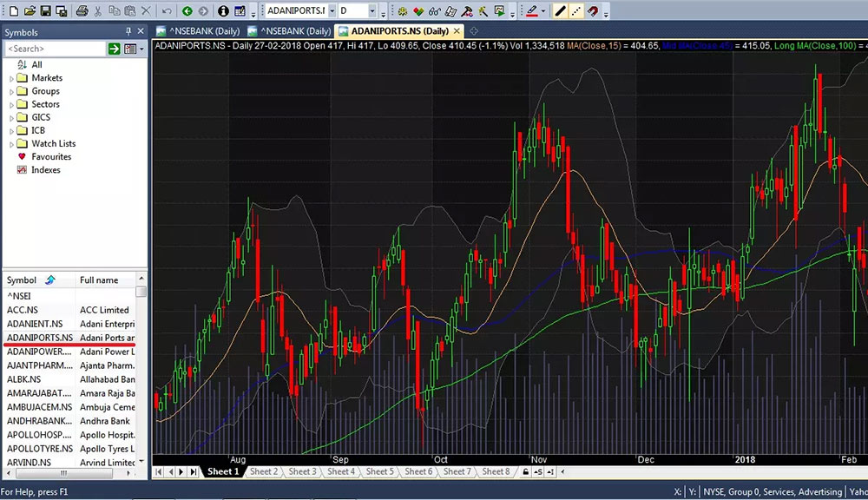Close the Symbols panel
This screenshot has width=868, height=500.
pyautogui.click(x=141, y=31)
